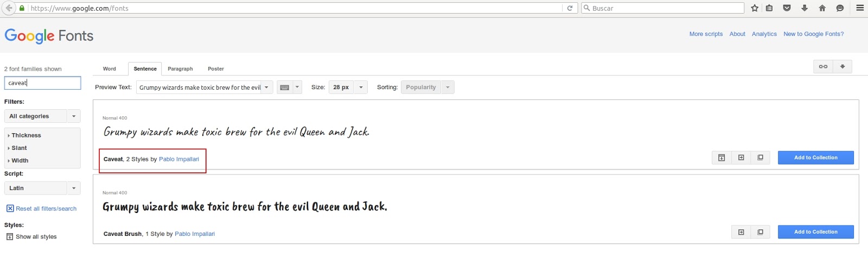Open the preview text dropdown arrow
Viewport: 868px width, 263px height.
click(266, 87)
